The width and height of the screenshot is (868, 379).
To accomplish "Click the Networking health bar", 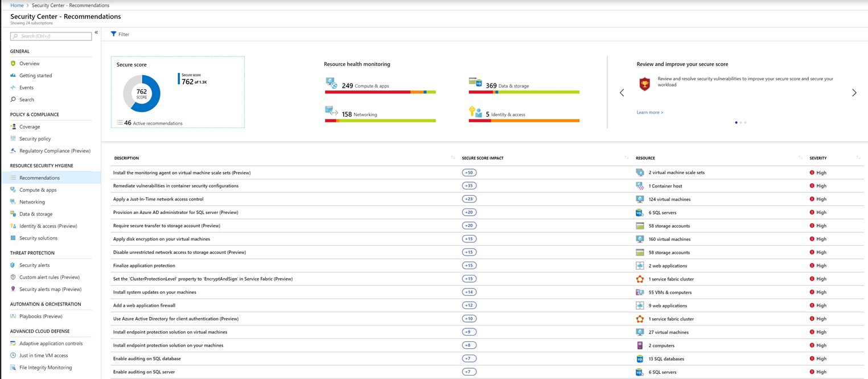I will (x=380, y=120).
